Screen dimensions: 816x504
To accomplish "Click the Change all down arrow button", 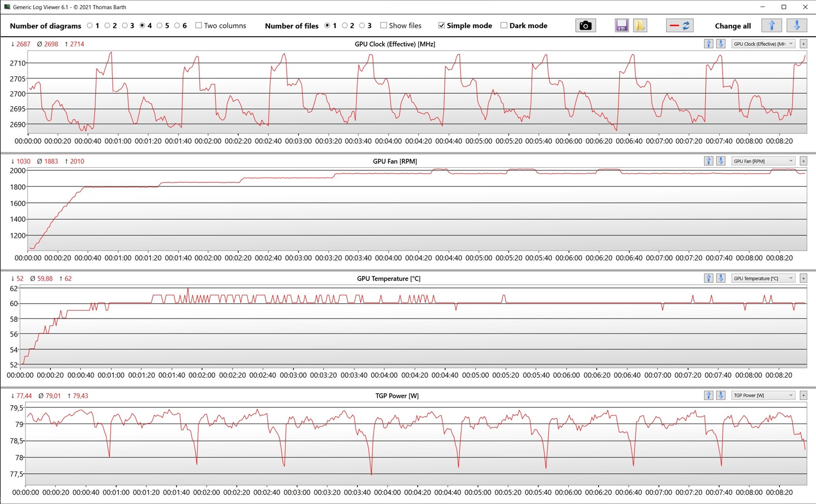I will pyautogui.click(x=797, y=25).
